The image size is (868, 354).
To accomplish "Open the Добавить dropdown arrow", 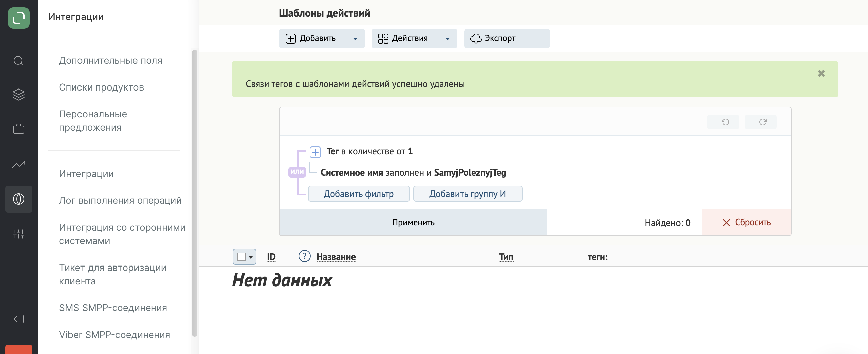I will coord(355,39).
